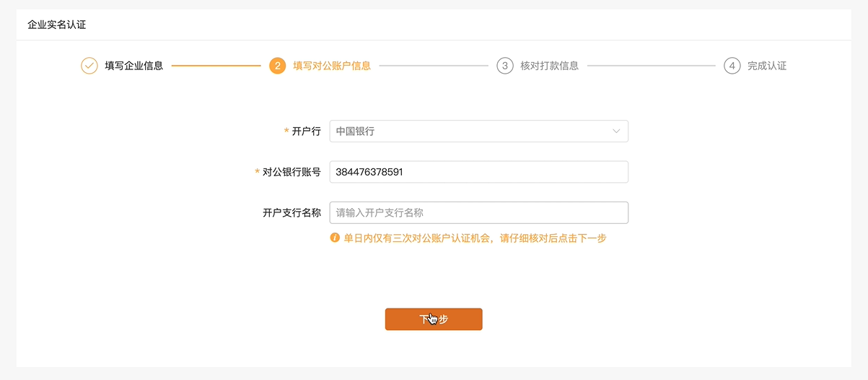Open the 中国银行 bank selector
The image size is (868, 380).
click(x=479, y=131)
